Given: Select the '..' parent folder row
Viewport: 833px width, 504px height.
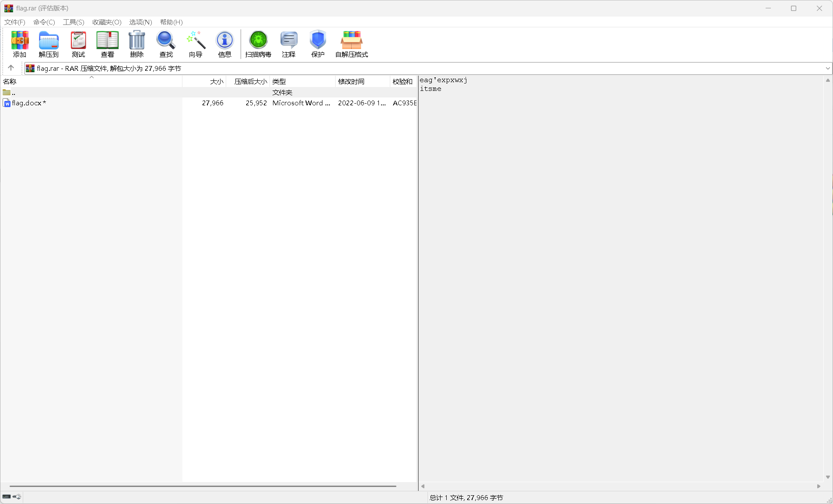Looking at the screenshot, I should click(x=209, y=92).
